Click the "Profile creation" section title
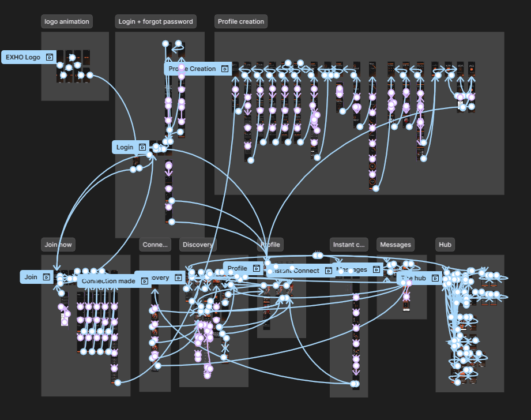This screenshot has height=420, width=531. (x=241, y=21)
